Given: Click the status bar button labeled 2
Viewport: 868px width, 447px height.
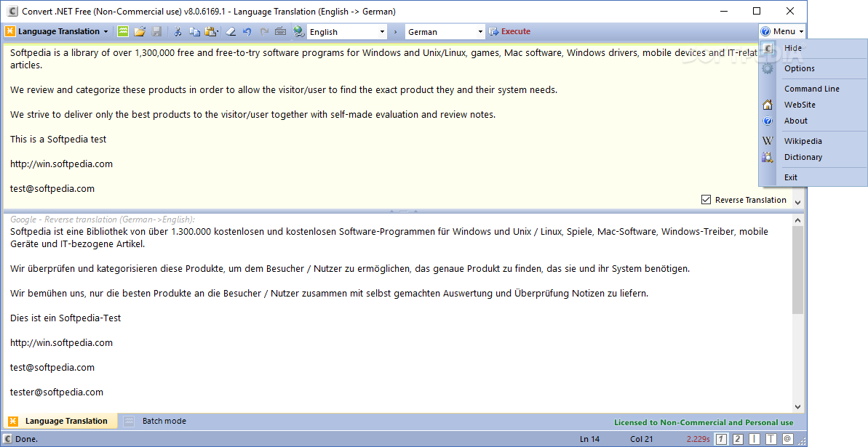Looking at the screenshot, I should point(738,439).
